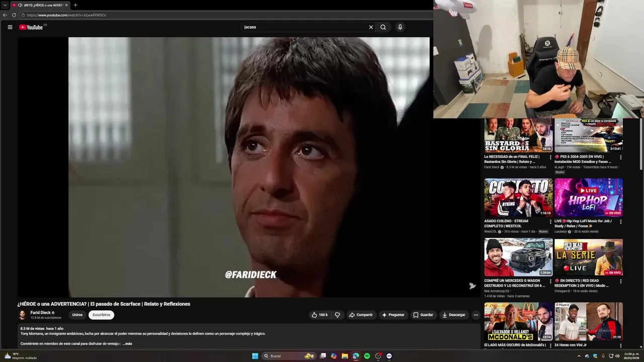This screenshot has width=644, height=362.
Task: Like the video with thumbs up 166 k
Action: (x=319, y=315)
